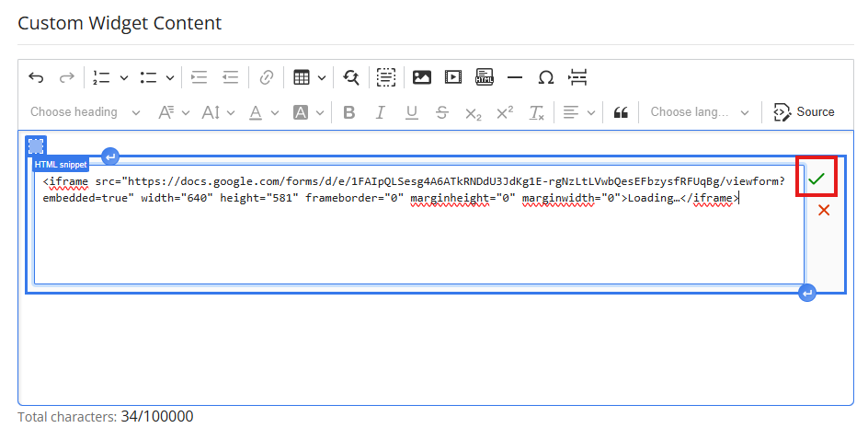Click the Undo arrow icon
Screen dimensions: 868x428
(x=36, y=77)
